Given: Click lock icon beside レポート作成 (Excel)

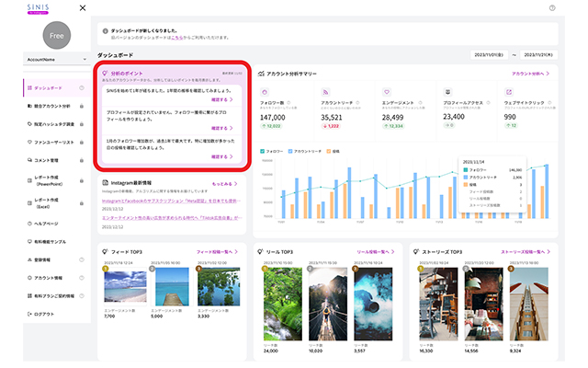Looking at the screenshot, I should (82, 203).
